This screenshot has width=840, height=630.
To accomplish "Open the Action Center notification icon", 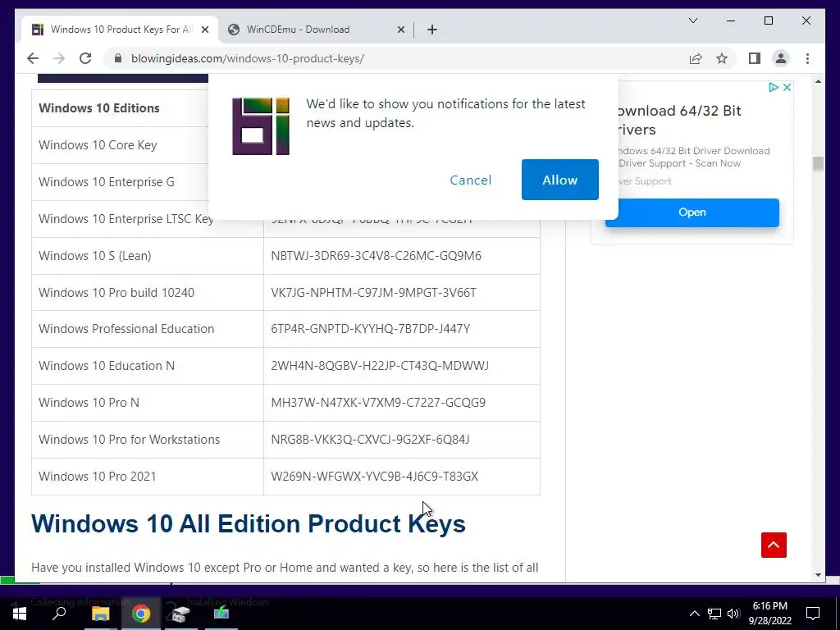I will coord(813,614).
